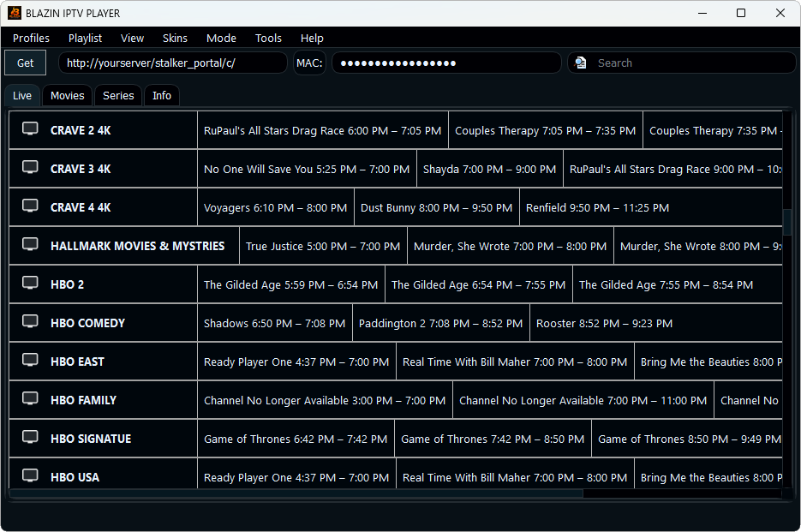Switch to the Live tab
This screenshot has height=532, width=801.
pyautogui.click(x=22, y=96)
